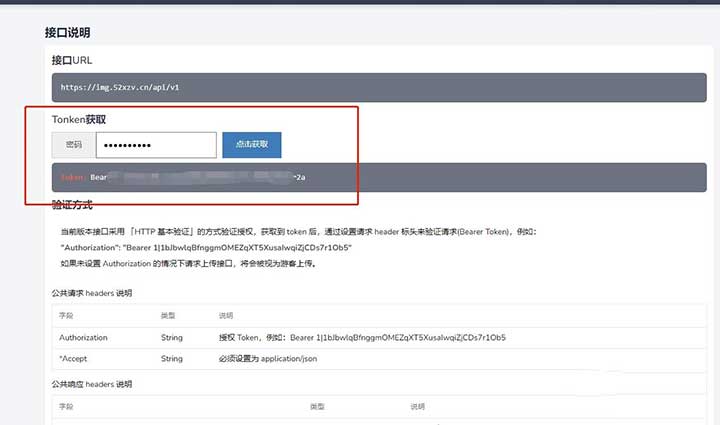Click 必须设置为 application/json description

[x=268, y=358]
